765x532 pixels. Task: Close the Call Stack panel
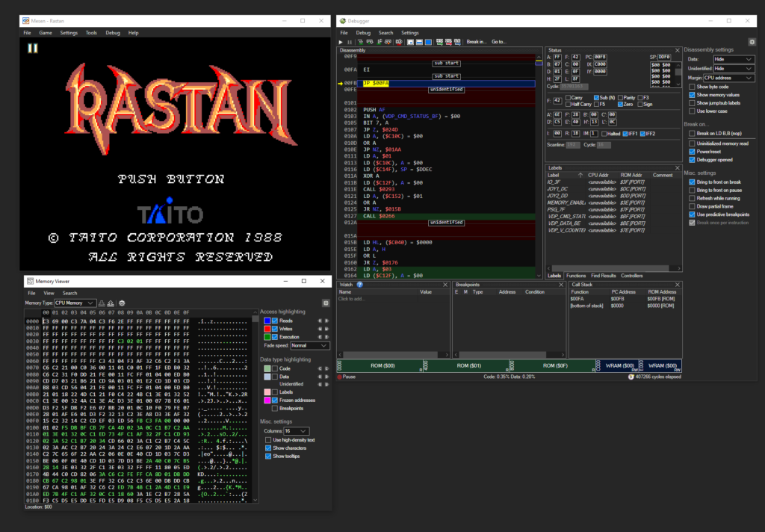pos(677,285)
